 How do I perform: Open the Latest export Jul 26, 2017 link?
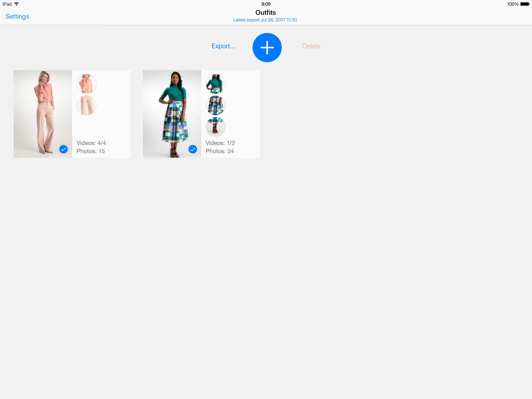click(265, 20)
